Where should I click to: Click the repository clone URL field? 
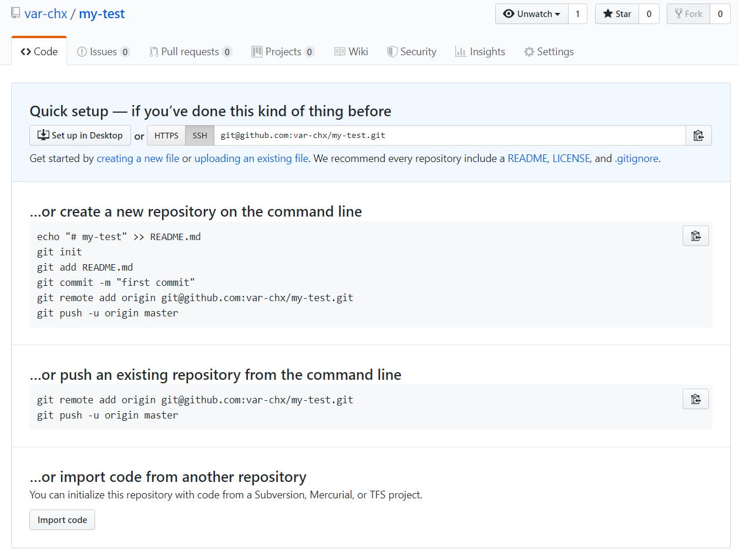pyautogui.click(x=449, y=136)
